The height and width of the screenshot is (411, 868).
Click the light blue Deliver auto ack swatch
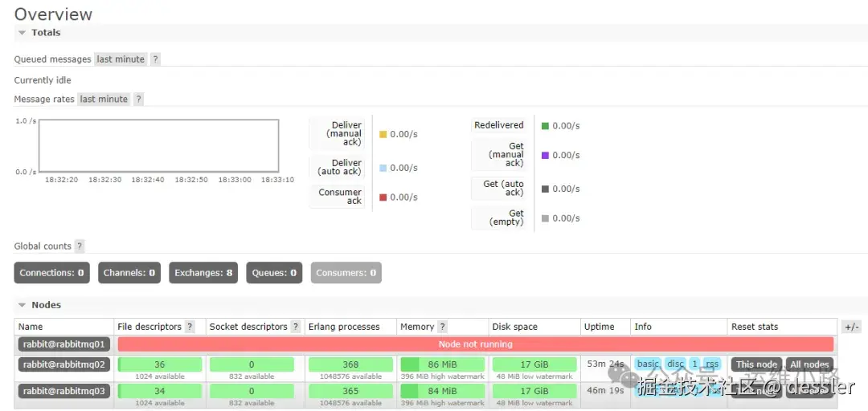[383, 168]
